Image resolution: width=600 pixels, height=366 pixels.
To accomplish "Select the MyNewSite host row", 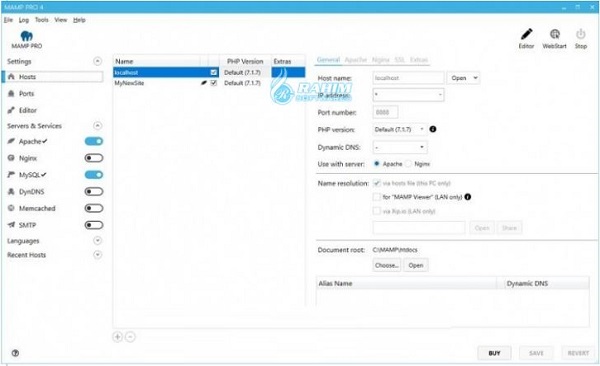I will [209, 83].
